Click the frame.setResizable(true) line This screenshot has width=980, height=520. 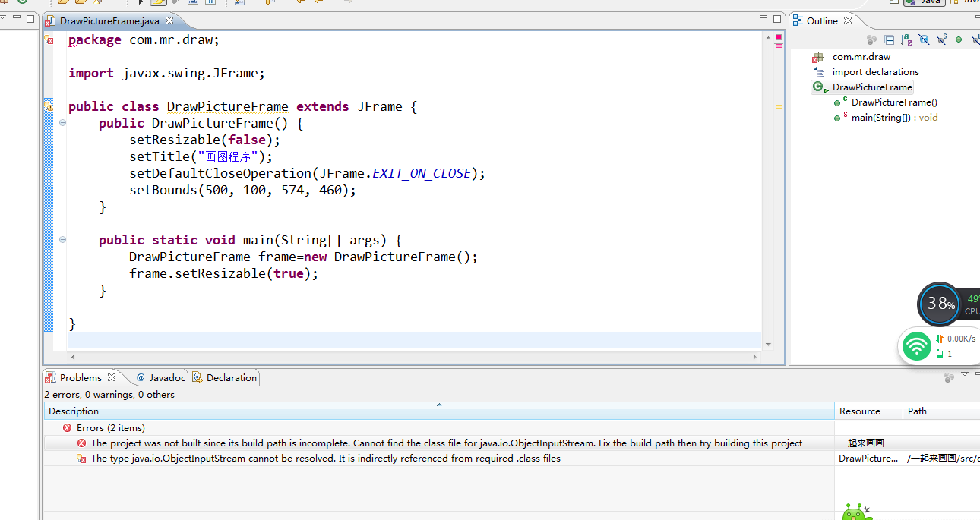coord(223,273)
